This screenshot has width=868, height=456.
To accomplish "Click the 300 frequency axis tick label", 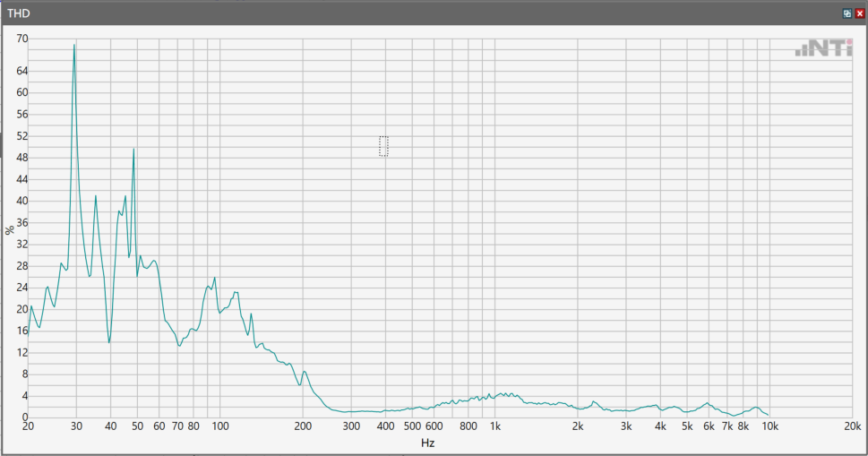I will pyautogui.click(x=351, y=426).
